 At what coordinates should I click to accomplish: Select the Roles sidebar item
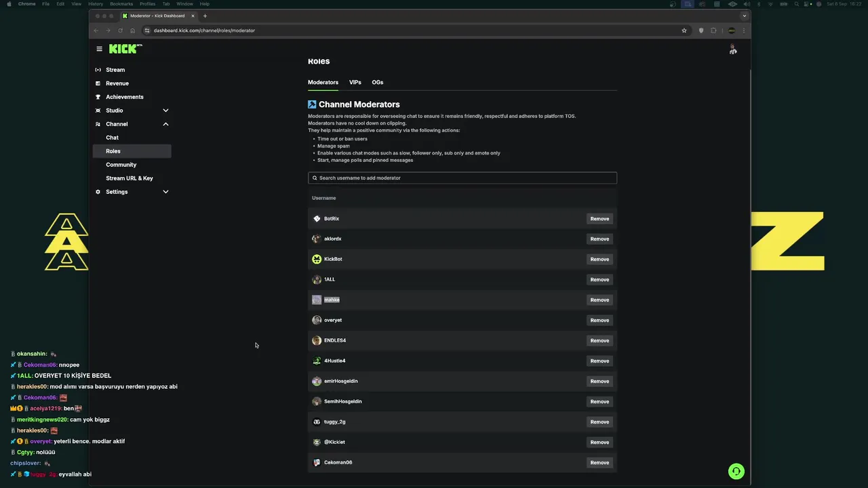pyautogui.click(x=132, y=151)
